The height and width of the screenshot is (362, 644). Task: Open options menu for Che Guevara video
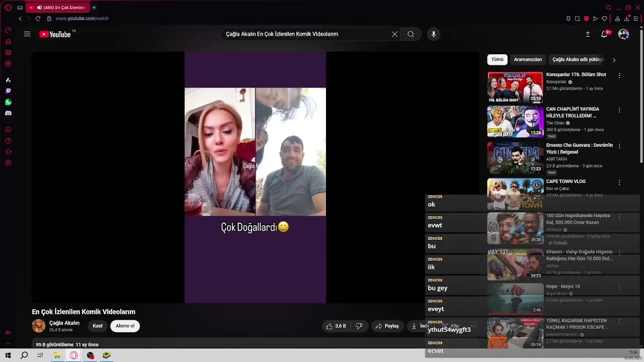[x=619, y=146]
